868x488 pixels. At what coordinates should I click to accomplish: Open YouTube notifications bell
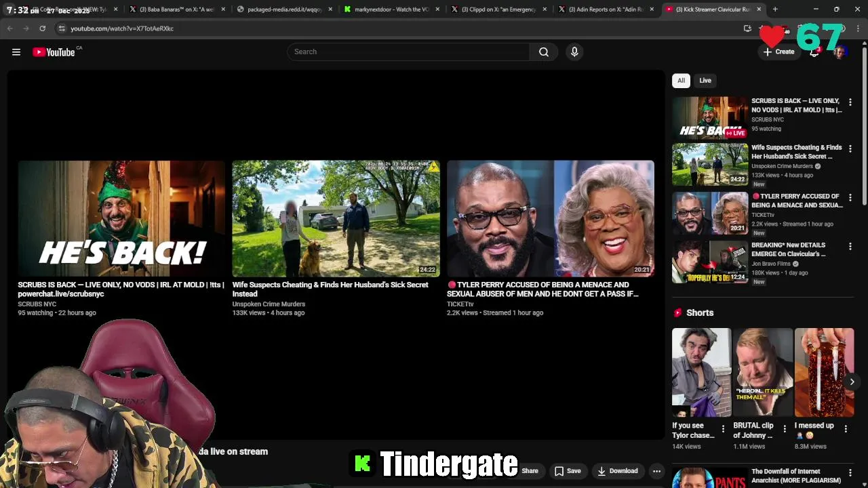pyautogui.click(x=814, y=52)
